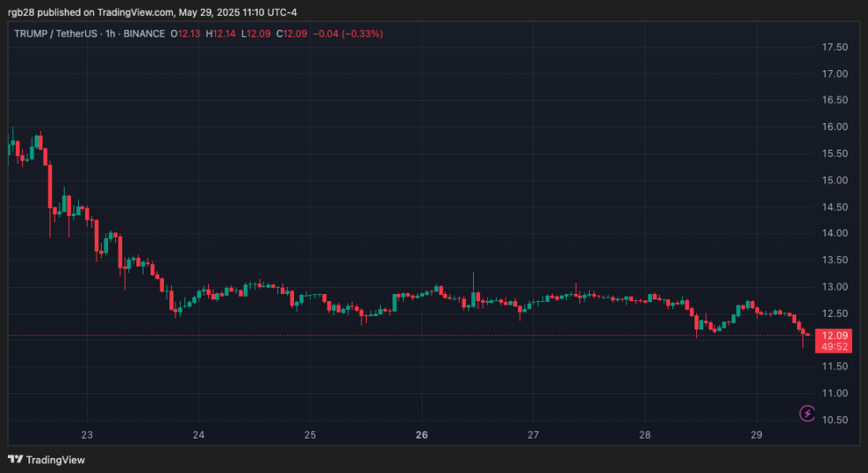Click the 29 date marker on time axis

pyautogui.click(x=756, y=435)
